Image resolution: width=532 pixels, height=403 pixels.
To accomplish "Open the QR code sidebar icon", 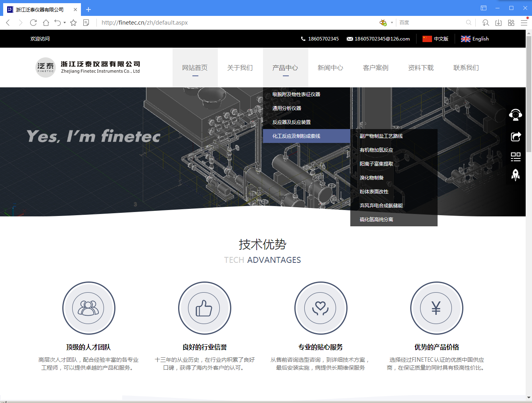I will click(x=515, y=157).
